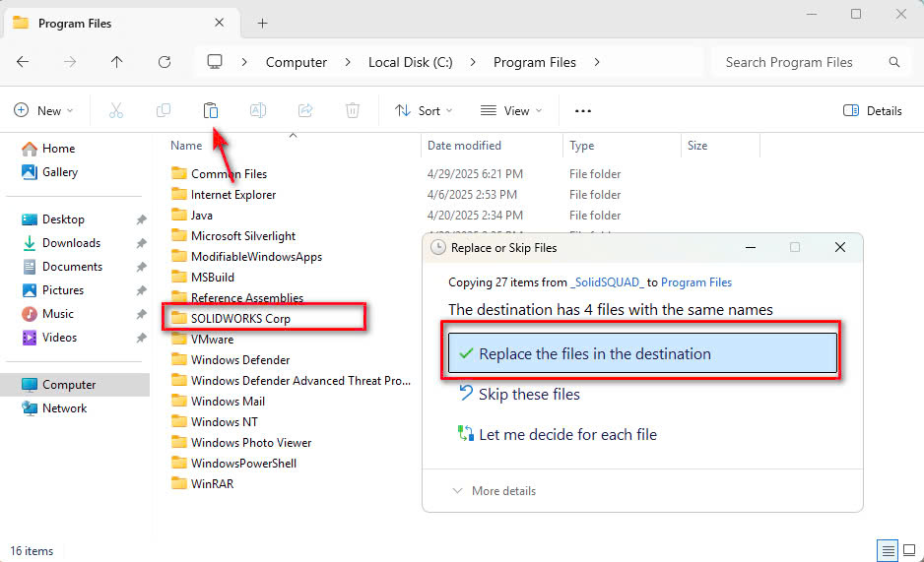Expand More details in the dialog
924x562 pixels.
tap(494, 491)
